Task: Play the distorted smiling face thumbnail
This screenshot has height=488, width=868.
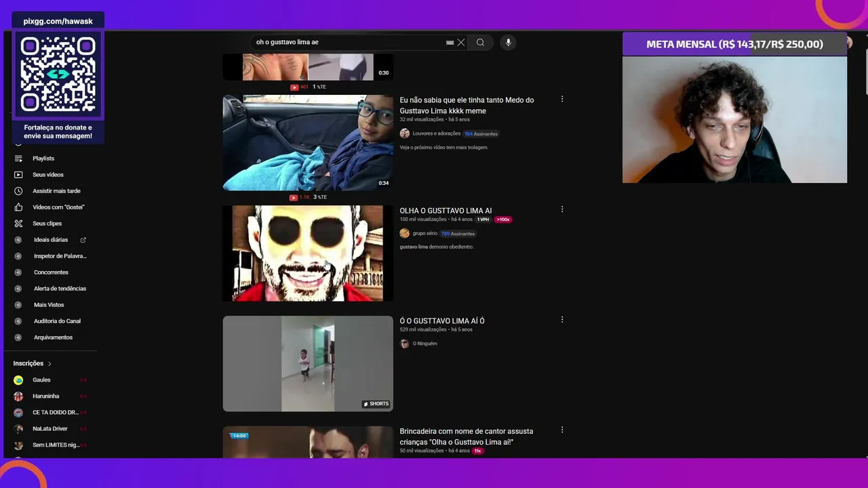Action: click(308, 253)
